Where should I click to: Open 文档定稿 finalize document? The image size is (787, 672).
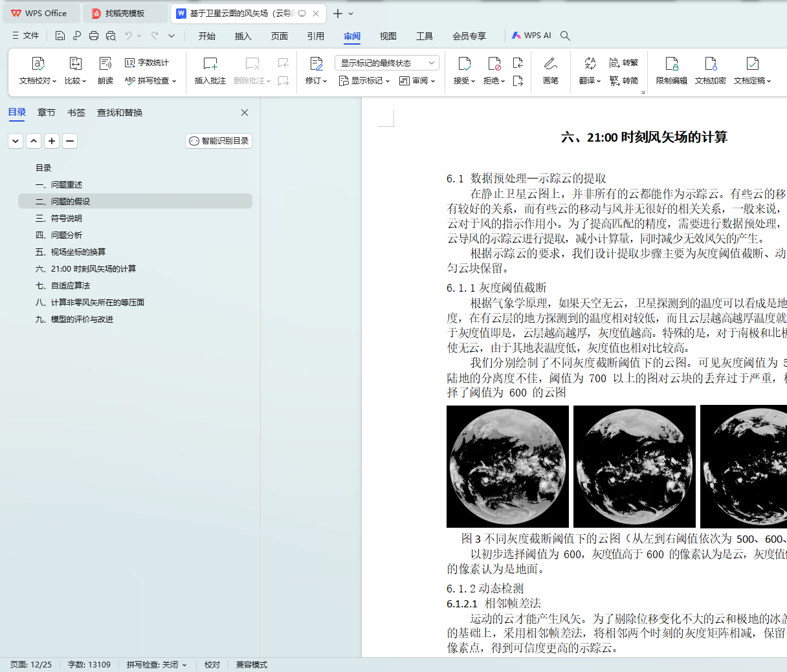pos(752,71)
